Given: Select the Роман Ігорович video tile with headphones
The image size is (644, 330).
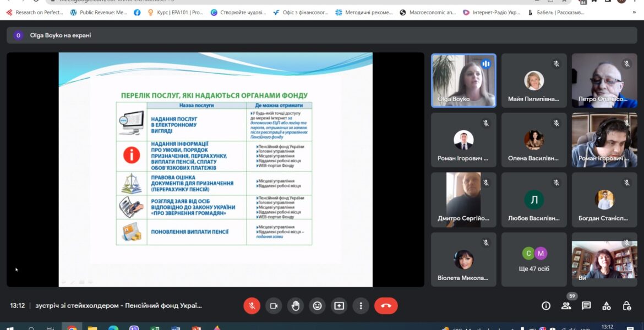Looking at the screenshot, I should (604, 140).
